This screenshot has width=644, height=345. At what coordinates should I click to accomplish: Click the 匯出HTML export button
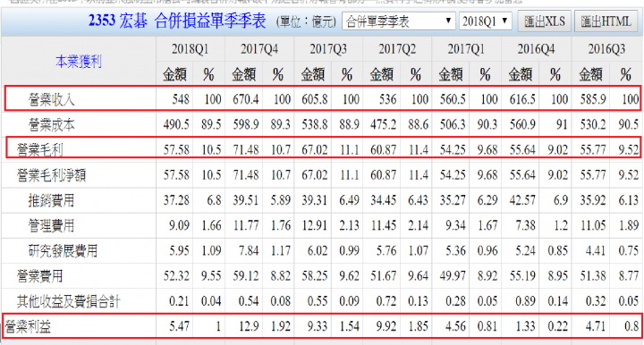point(606,21)
